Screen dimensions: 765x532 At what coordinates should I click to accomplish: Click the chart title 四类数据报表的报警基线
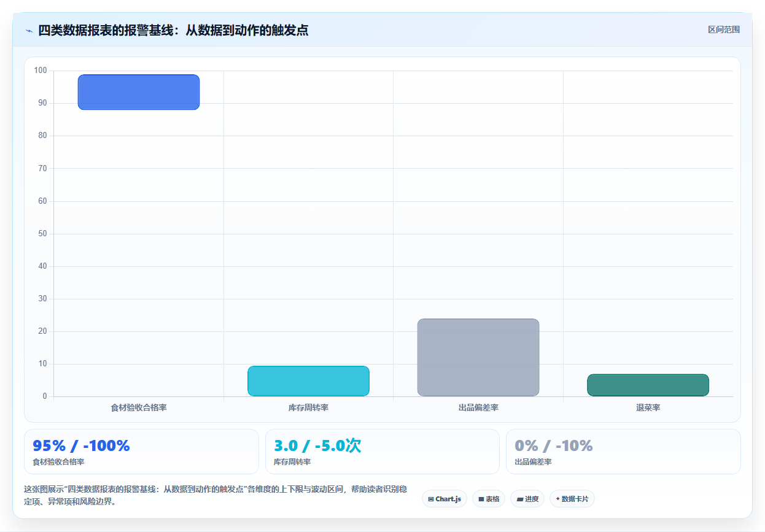pos(173,31)
